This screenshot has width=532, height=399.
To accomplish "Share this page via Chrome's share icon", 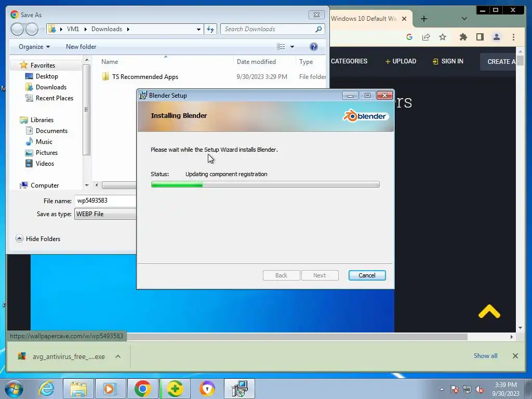I will [x=426, y=37].
